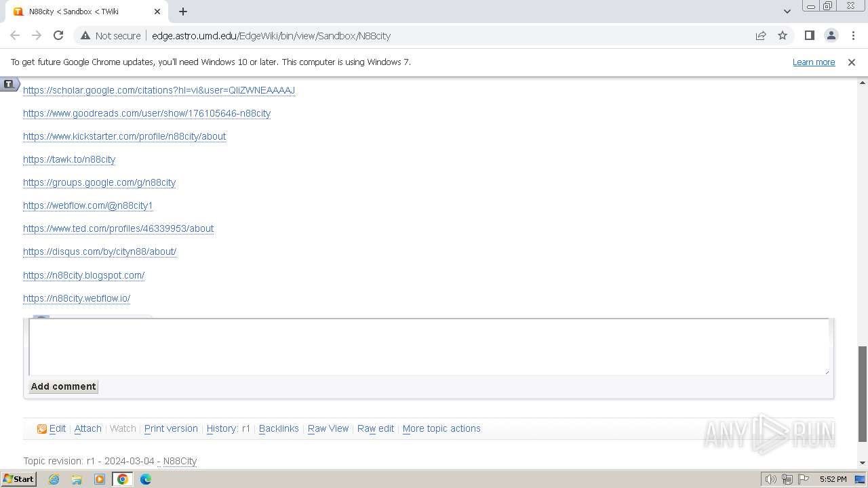Open the Chrome profile menu
The width and height of the screenshot is (868, 488).
pyautogui.click(x=831, y=35)
